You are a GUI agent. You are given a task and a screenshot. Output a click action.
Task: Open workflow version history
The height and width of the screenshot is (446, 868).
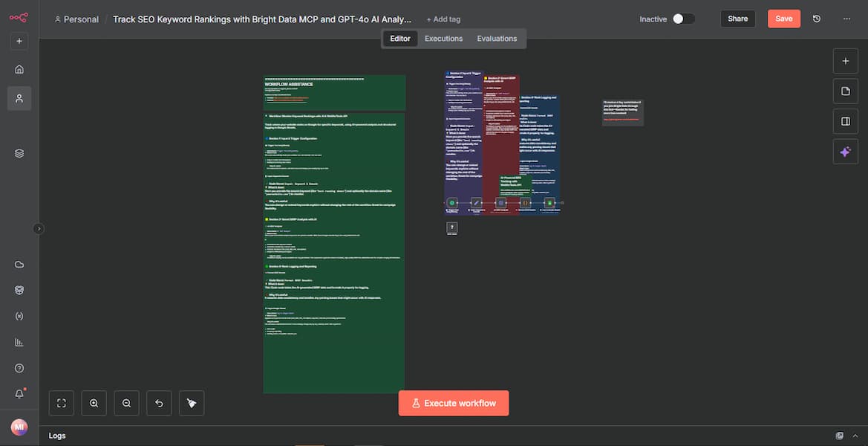pyautogui.click(x=817, y=19)
